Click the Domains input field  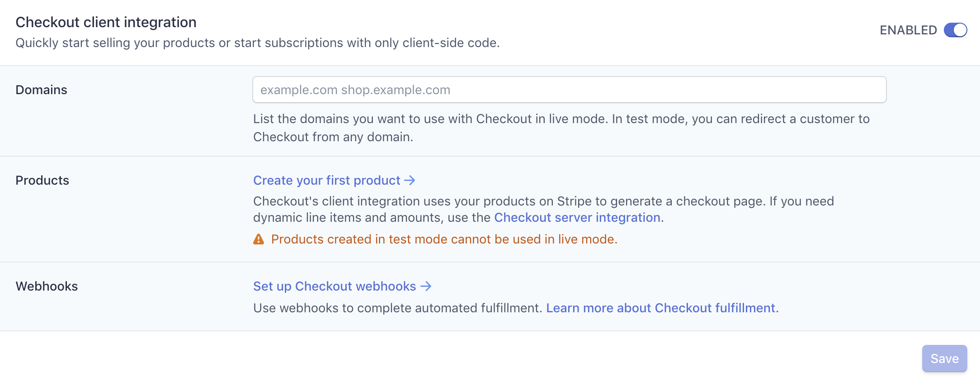[x=569, y=90]
